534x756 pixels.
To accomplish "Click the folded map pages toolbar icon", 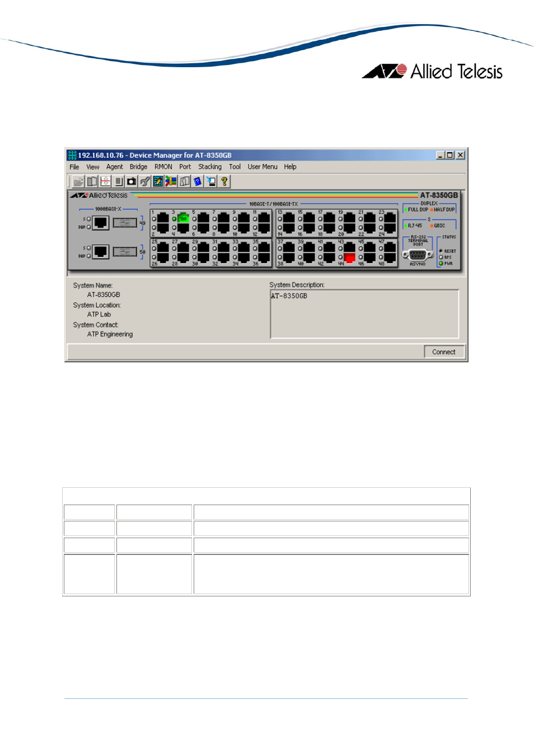I will click(x=185, y=181).
